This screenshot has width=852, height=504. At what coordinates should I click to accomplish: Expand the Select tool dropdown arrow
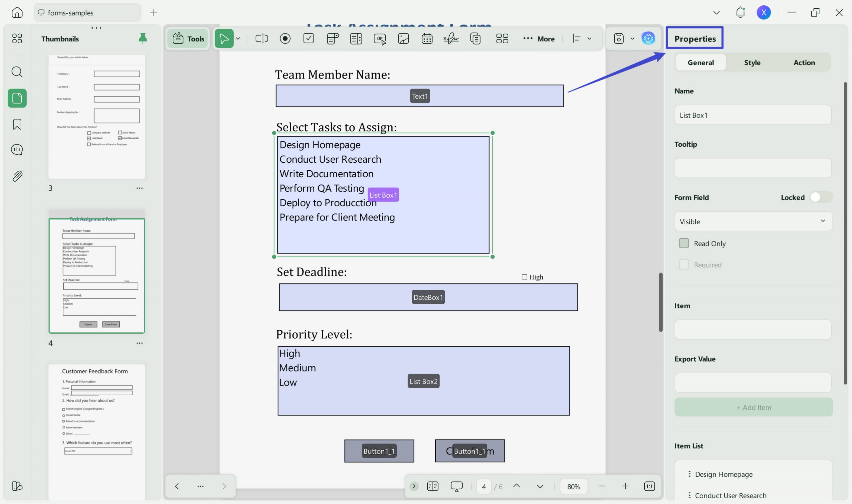click(238, 38)
